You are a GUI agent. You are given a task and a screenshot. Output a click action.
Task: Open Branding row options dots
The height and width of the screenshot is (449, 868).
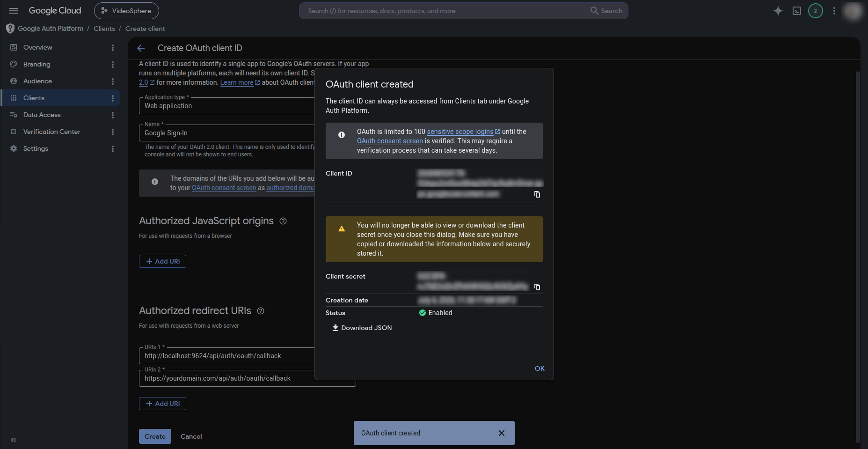[113, 65]
